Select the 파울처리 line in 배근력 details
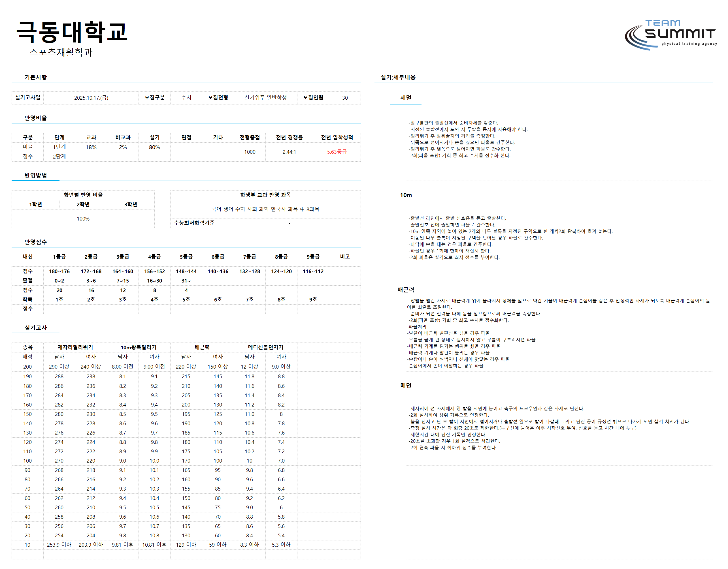The height and width of the screenshot is (569, 728). [x=417, y=326]
